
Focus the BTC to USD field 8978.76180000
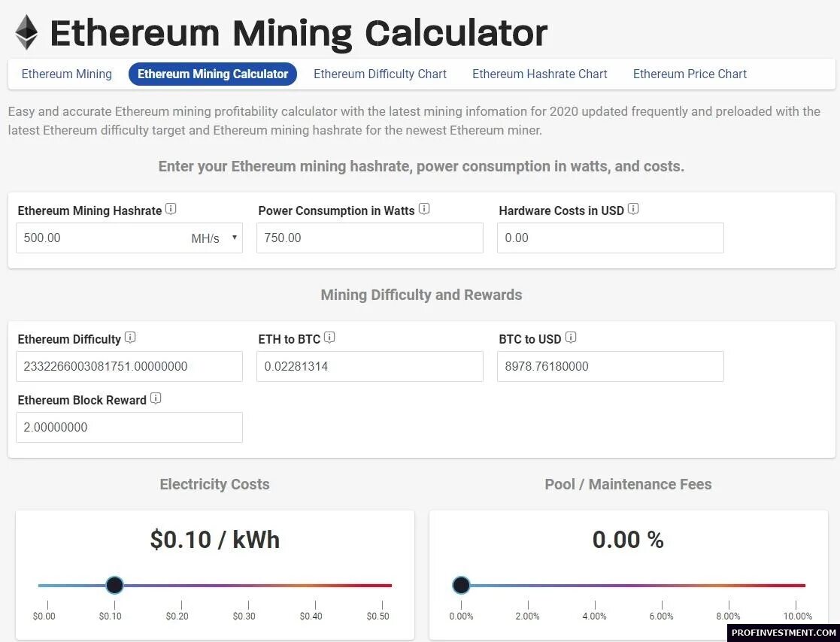610,367
